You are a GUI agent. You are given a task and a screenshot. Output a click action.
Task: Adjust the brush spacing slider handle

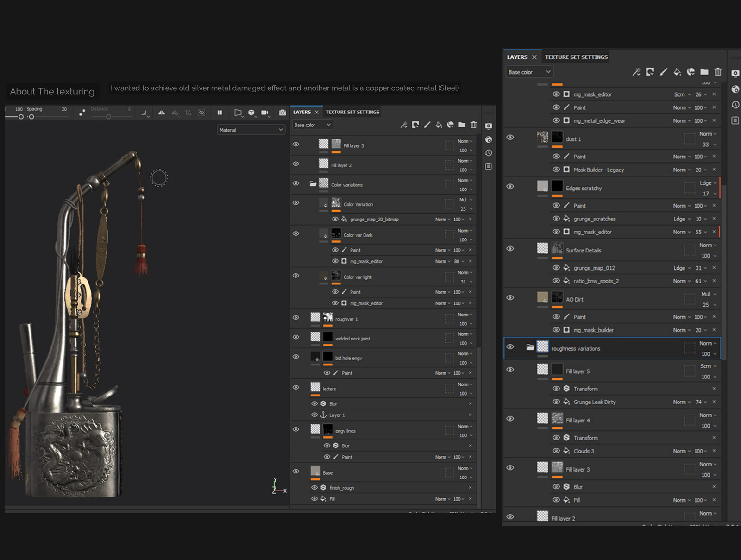tap(31, 117)
